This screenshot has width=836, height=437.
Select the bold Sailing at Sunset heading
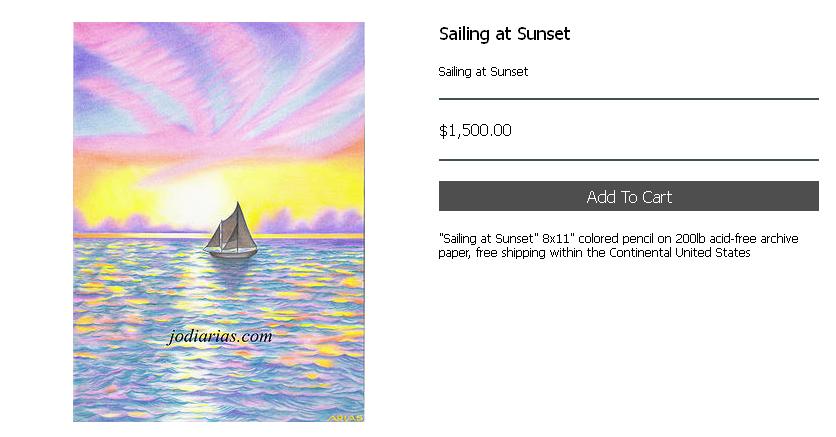point(504,34)
